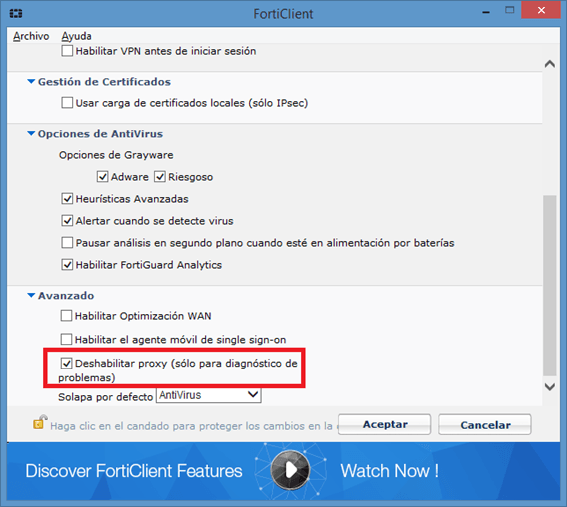
Task: Play the Discover FortiClient Features video
Action: (290, 470)
